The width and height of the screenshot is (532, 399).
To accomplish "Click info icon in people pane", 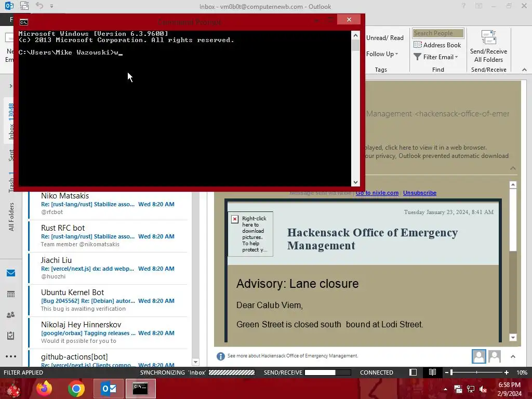I will [x=220, y=356].
